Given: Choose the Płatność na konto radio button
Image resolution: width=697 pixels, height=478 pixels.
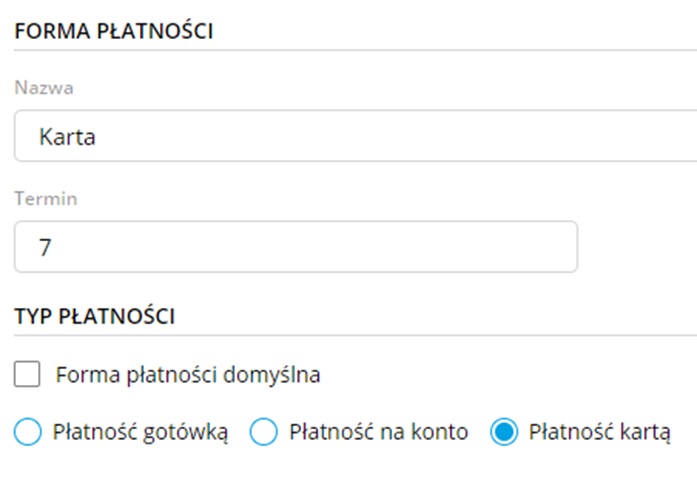Looking at the screenshot, I should tap(263, 432).
